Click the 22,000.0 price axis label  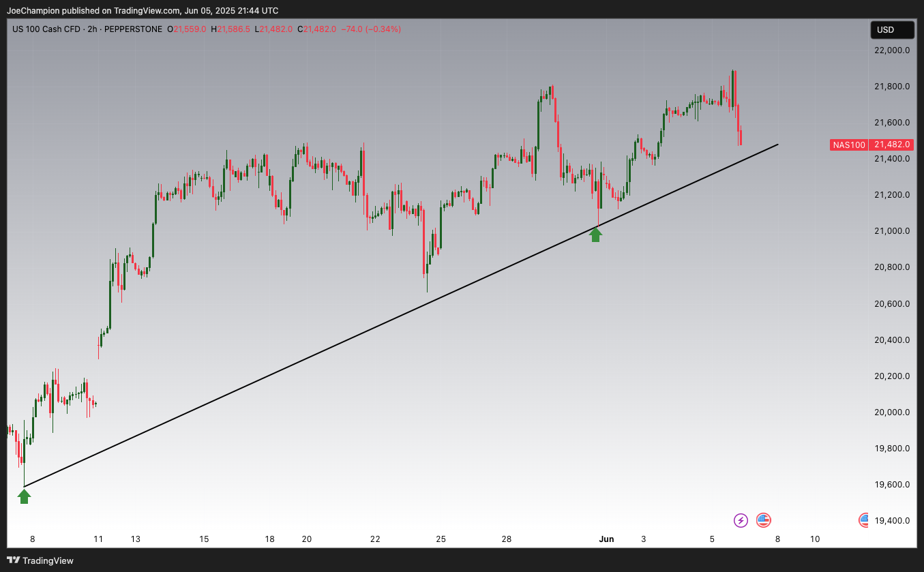click(892, 50)
